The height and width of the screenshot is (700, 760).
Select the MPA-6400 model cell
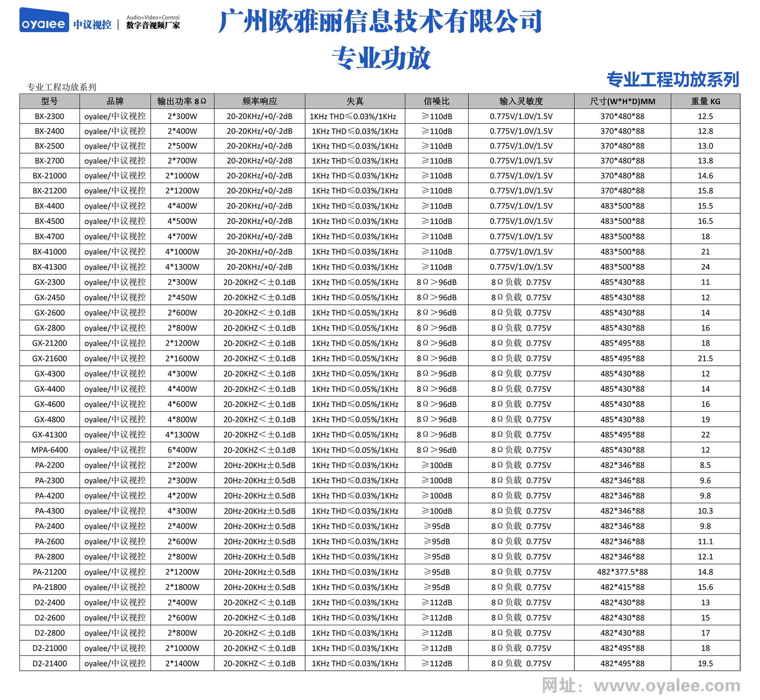(x=49, y=450)
